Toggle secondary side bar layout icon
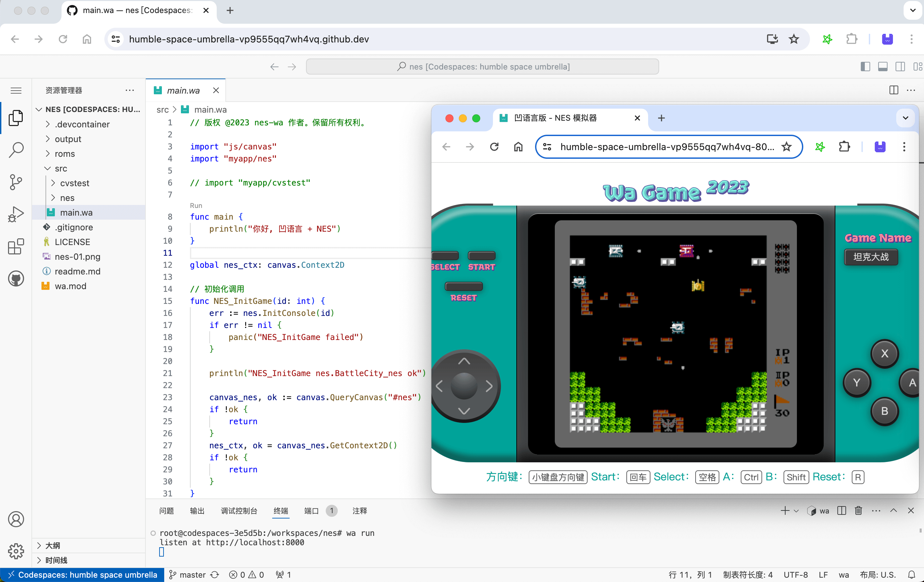924x582 pixels. coord(900,67)
